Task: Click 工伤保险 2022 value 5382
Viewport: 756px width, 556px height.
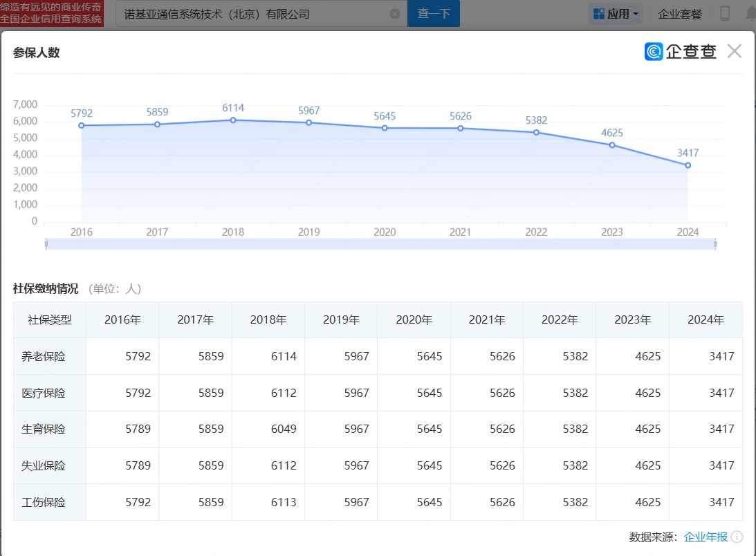Action: pyautogui.click(x=575, y=502)
